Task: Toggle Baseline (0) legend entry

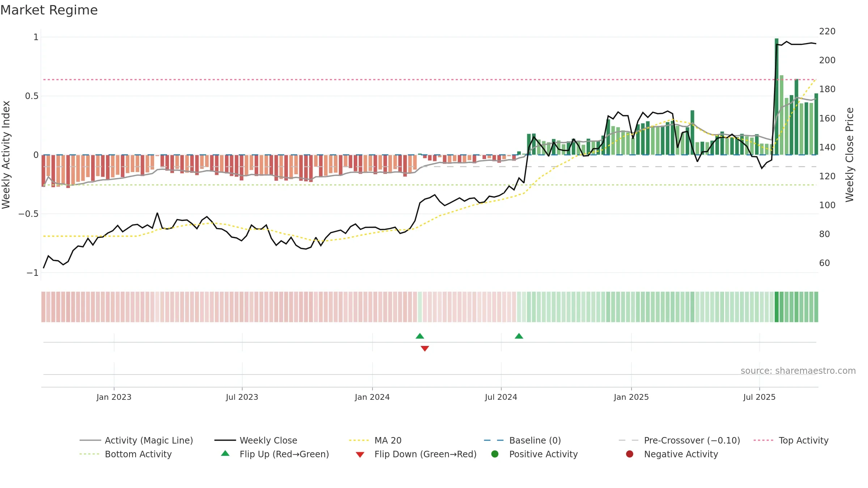Action: (522, 440)
